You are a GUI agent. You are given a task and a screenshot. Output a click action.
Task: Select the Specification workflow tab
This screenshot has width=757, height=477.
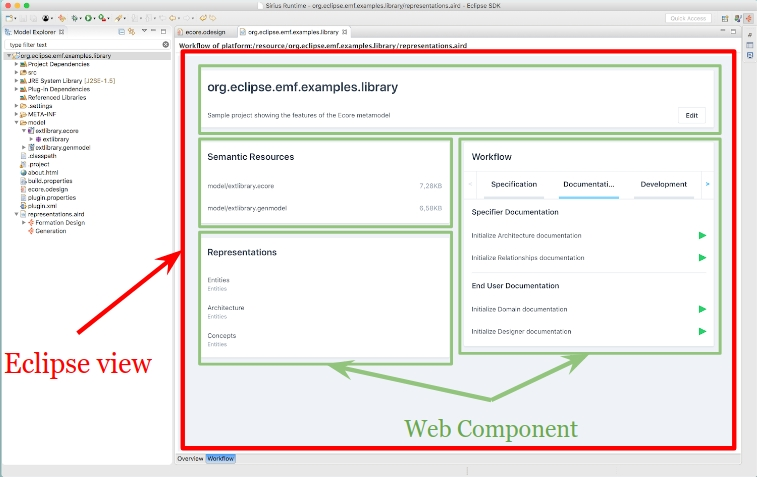tap(514, 184)
